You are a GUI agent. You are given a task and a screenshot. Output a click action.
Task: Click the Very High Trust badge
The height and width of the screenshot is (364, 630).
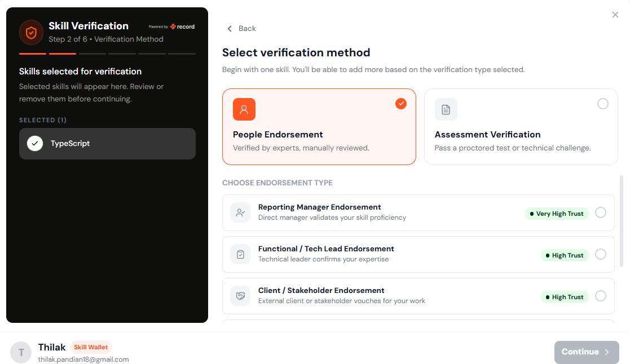pos(557,214)
